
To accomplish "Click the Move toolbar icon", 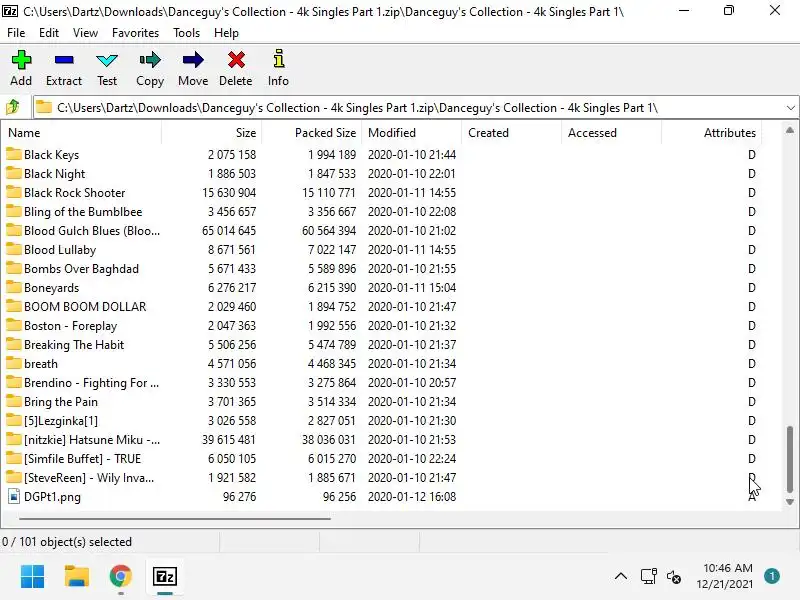I will tap(193, 60).
